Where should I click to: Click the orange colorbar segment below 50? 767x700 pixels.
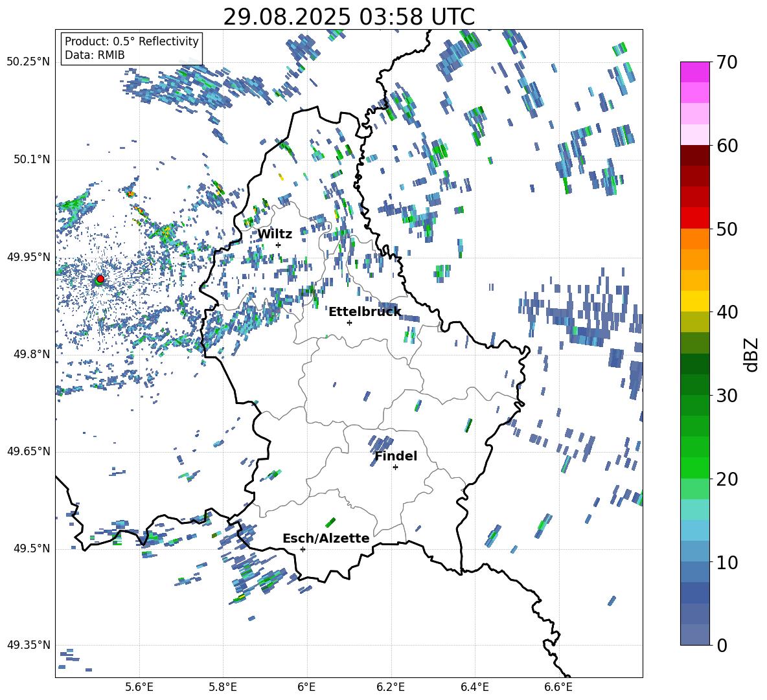695,238
